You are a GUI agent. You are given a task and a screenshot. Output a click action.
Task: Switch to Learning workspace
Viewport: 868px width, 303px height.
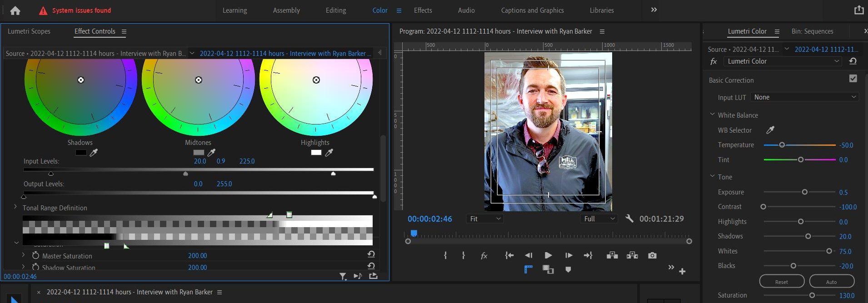[x=234, y=10]
